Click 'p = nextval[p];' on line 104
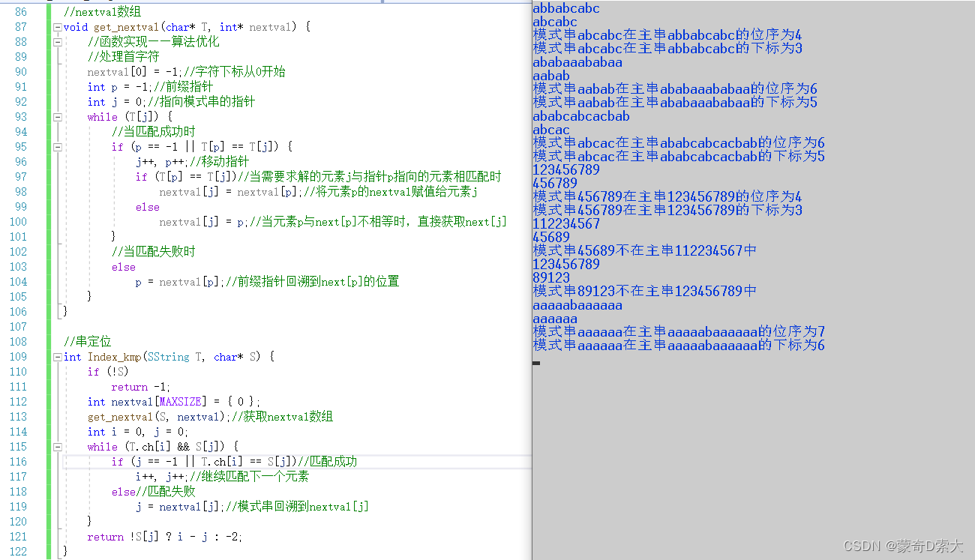975x560 pixels. [181, 282]
